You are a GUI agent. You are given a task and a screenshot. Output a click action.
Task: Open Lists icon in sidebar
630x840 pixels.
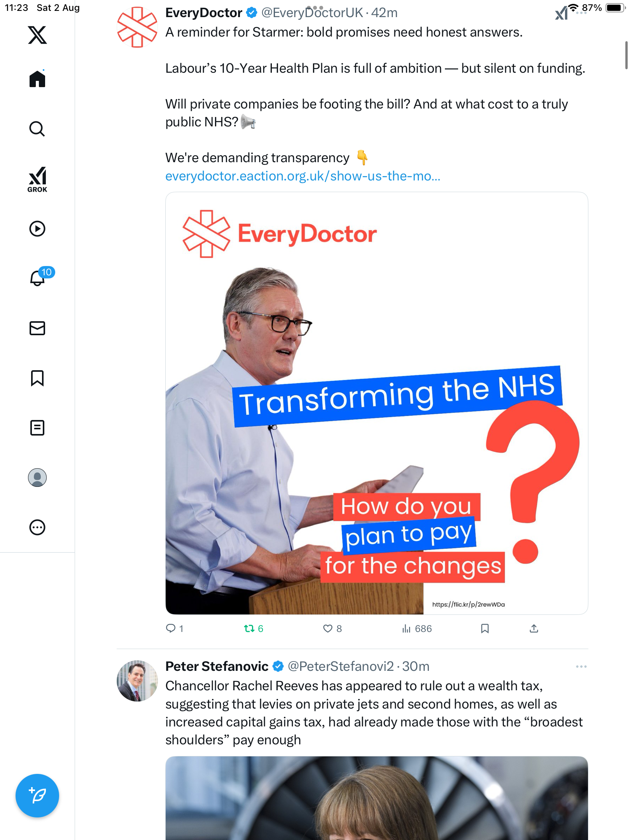[37, 428]
